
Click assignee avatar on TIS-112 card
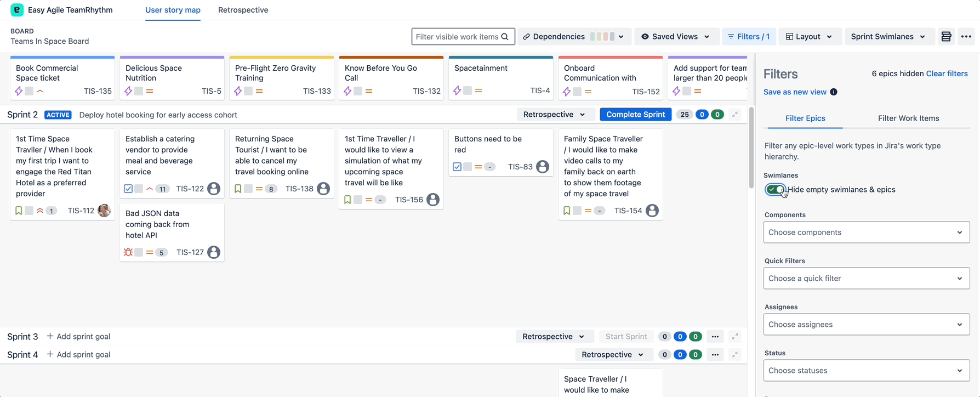tap(104, 211)
